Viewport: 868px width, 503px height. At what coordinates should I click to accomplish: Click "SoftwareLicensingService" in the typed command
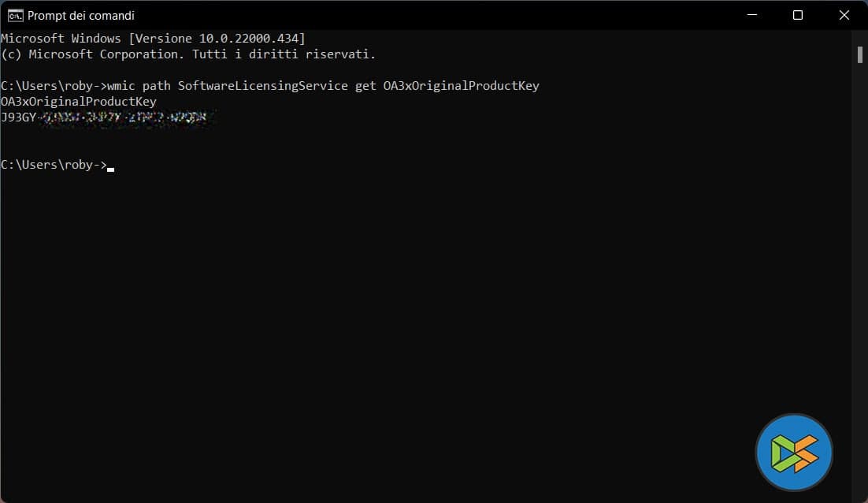click(x=262, y=86)
